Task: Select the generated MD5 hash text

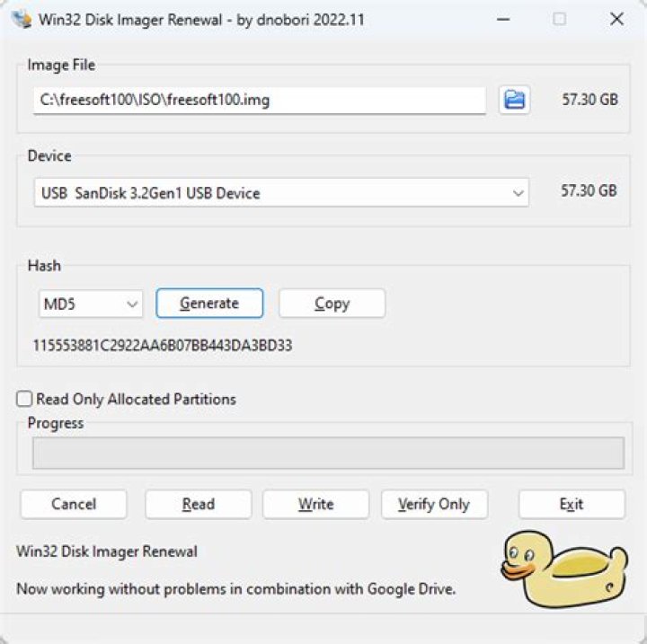Action: tap(163, 345)
